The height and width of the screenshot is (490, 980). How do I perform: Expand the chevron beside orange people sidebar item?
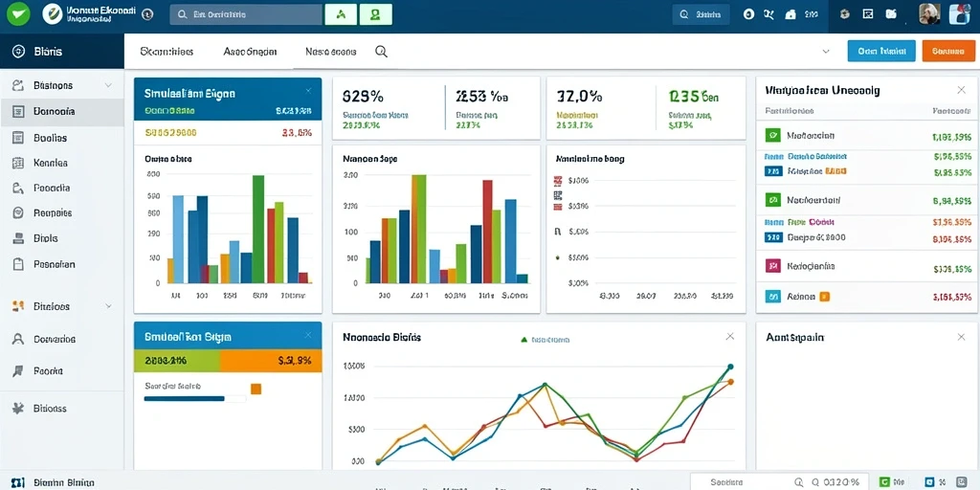pos(108,307)
